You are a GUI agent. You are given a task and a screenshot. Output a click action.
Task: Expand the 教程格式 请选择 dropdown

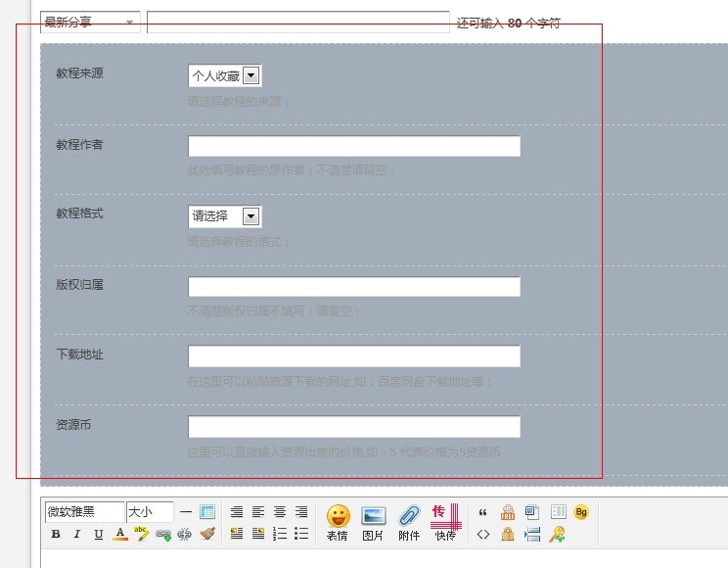click(225, 216)
